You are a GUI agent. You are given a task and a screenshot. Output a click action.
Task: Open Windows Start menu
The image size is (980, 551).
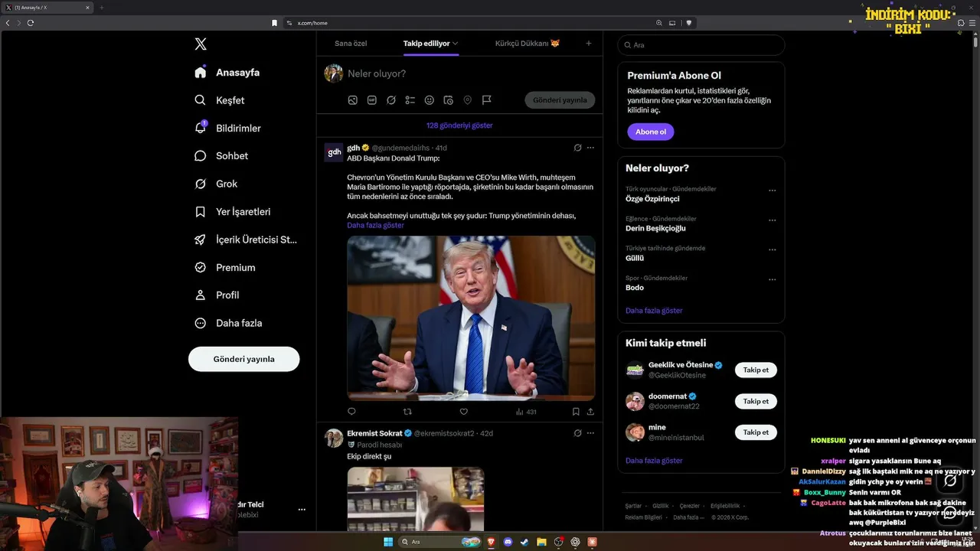(388, 542)
